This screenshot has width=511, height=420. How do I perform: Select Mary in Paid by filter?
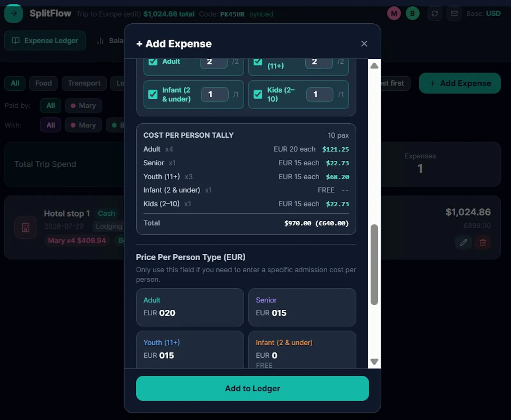pos(83,106)
